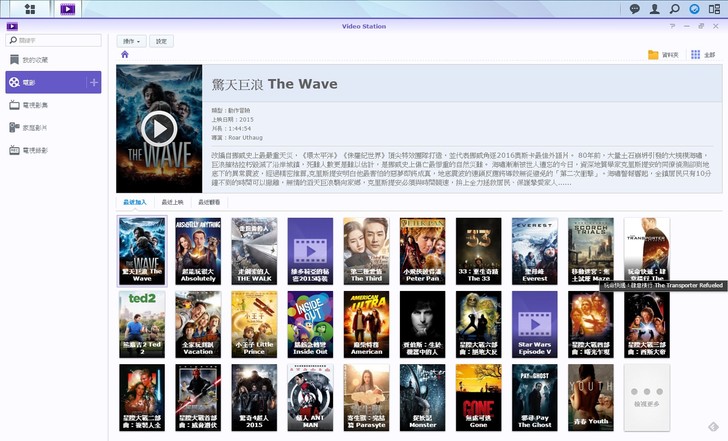Open The Wave poster thumbnail in grid
This screenshot has height=441, width=728.
142,251
